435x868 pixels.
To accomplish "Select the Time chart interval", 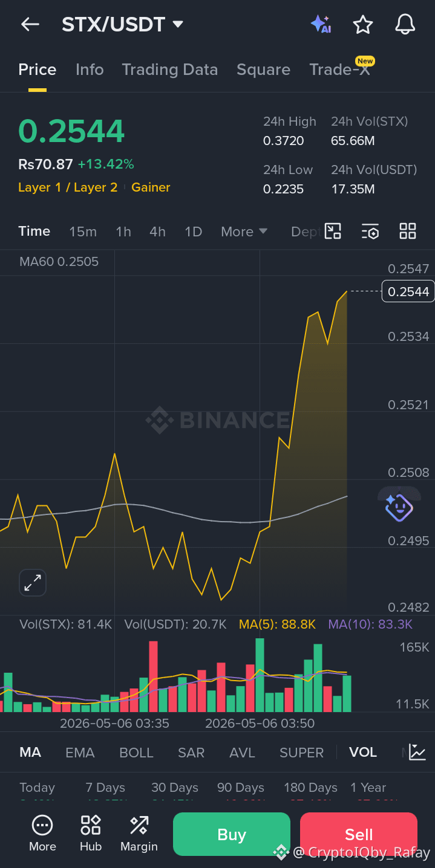I will [34, 231].
